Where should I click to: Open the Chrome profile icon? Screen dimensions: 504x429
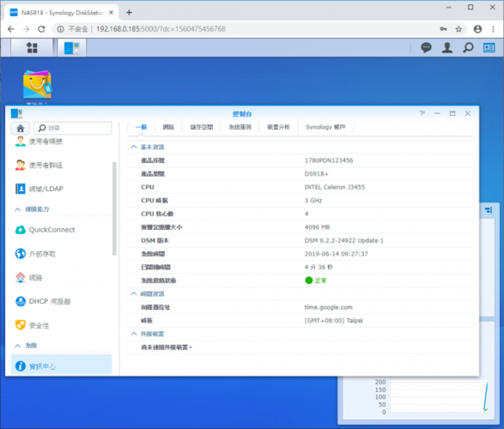click(477, 29)
